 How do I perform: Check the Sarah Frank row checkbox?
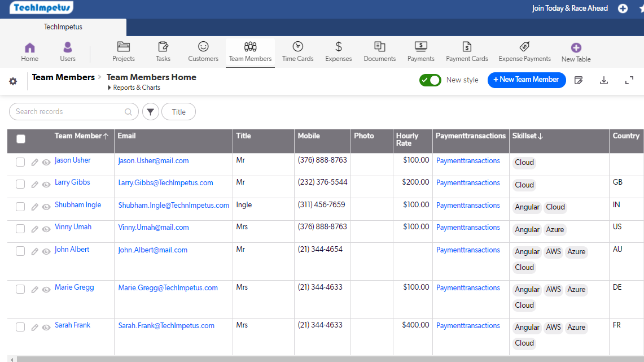tap(20, 326)
